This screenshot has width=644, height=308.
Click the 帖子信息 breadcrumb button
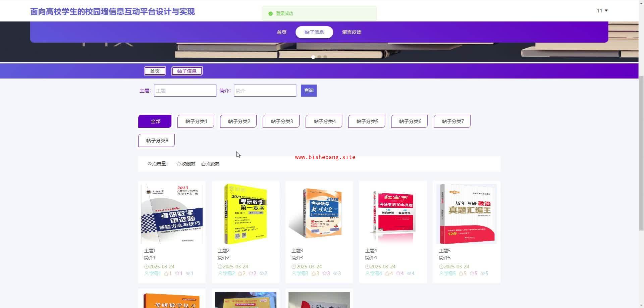click(187, 71)
